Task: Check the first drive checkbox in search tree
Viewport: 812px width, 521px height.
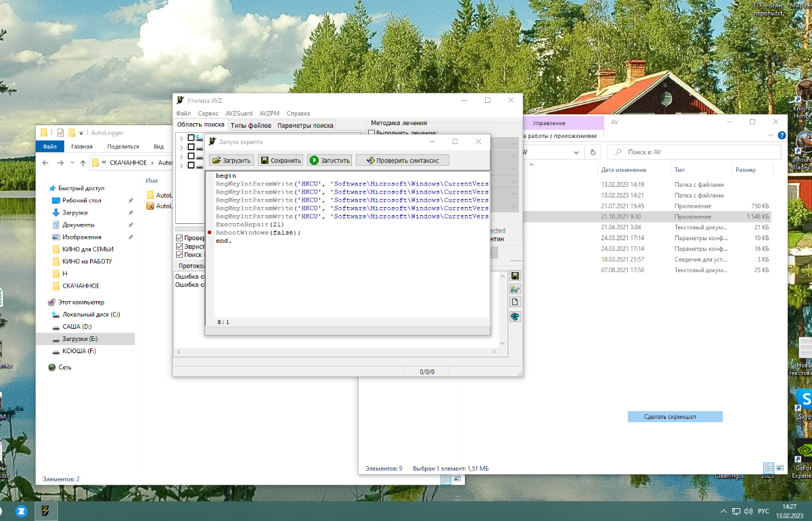Action: tap(191, 138)
